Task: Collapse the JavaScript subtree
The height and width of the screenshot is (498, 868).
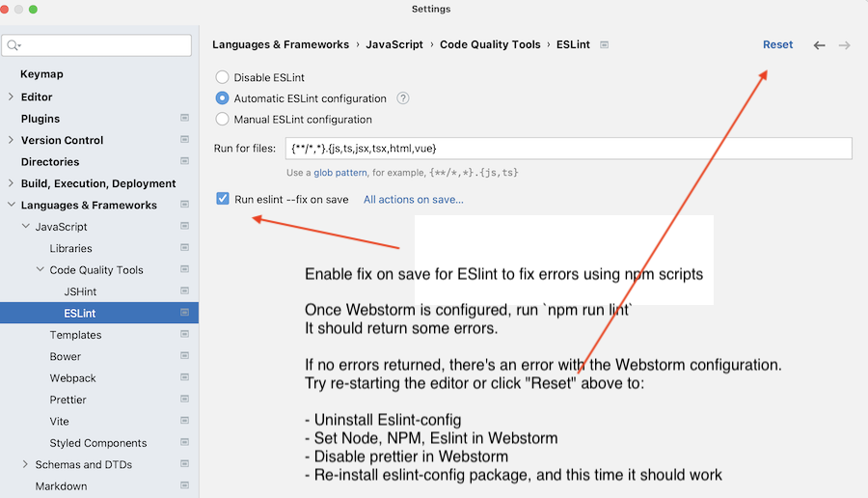Action: pyautogui.click(x=25, y=226)
